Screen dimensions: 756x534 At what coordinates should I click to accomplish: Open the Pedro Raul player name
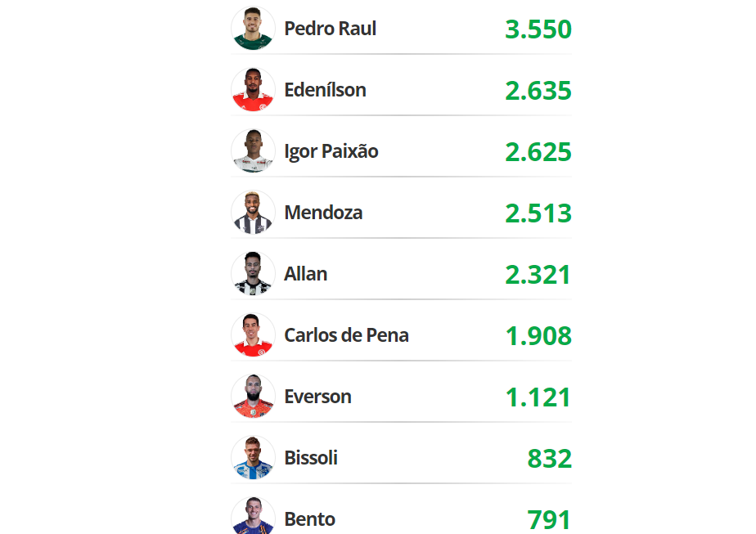point(331,29)
